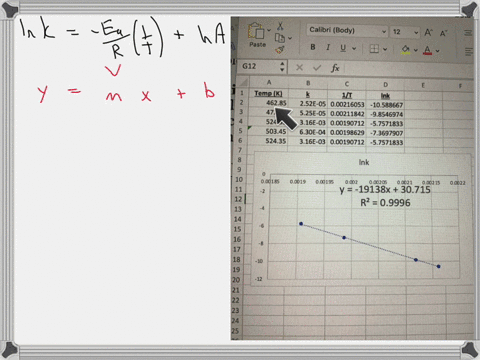The height and width of the screenshot is (360, 480).
Task: Click the lnk header cell in column D
Action: point(385,96)
